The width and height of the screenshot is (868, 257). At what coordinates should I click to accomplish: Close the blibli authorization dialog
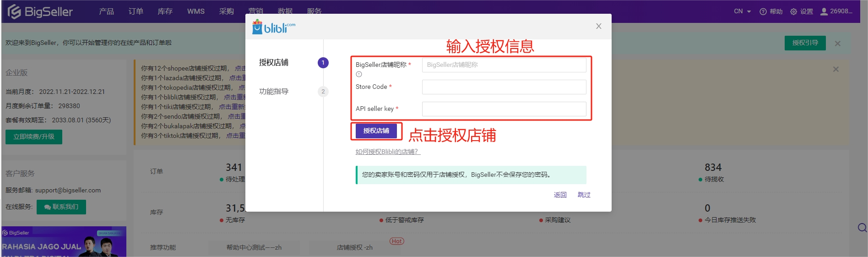pyautogui.click(x=598, y=26)
